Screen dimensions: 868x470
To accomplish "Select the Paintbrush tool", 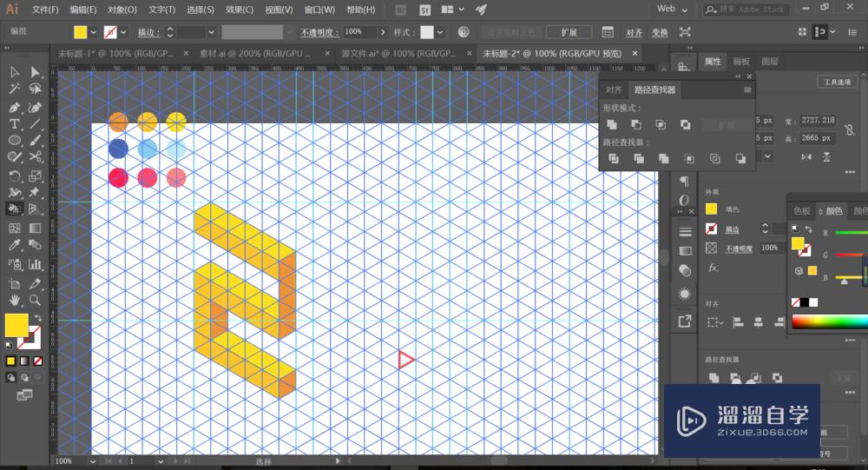I will [x=35, y=140].
